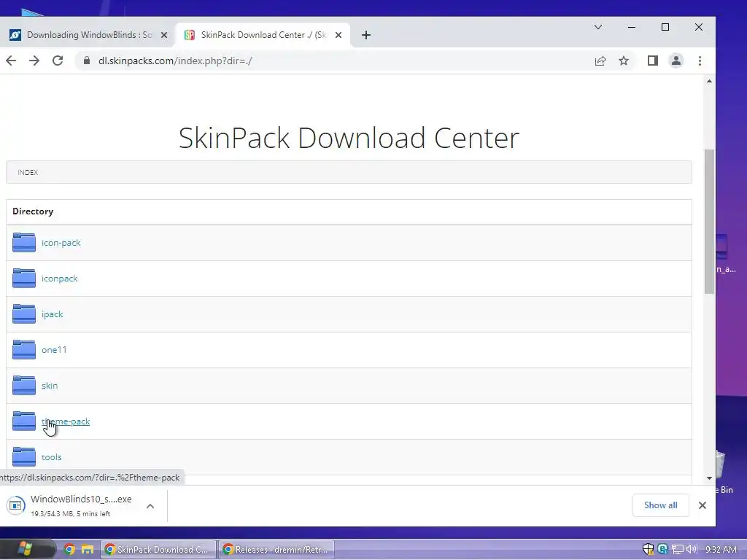747x560 pixels.
Task: Click the scrollbar down arrow
Action: coord(709,478)
